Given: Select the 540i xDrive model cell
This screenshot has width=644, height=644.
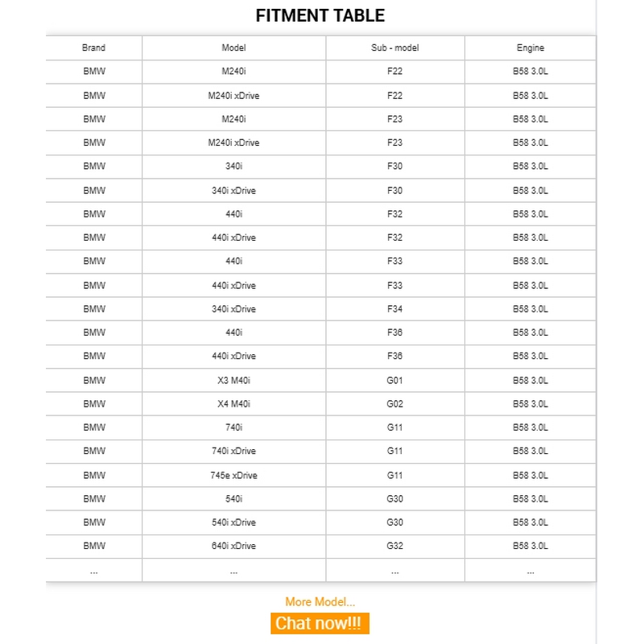Looking at the screenshot, I should tap(233, 522).
